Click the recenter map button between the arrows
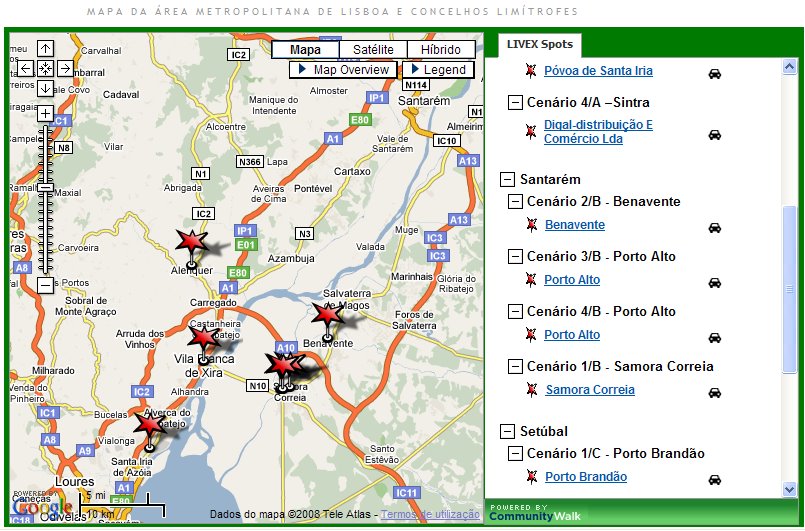Image resolution: width=805 pixels, height=531 pixels. (45, 68)
